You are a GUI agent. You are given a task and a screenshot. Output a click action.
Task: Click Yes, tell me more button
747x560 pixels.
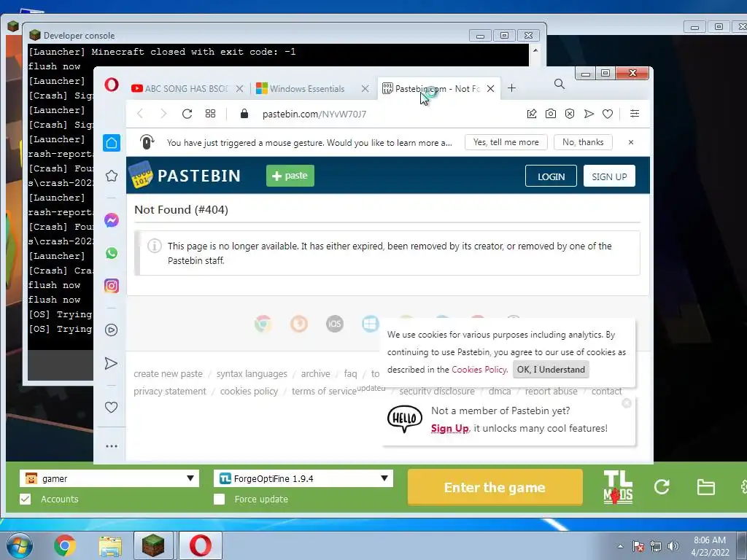pyautogui.click(x=506, y=142)
